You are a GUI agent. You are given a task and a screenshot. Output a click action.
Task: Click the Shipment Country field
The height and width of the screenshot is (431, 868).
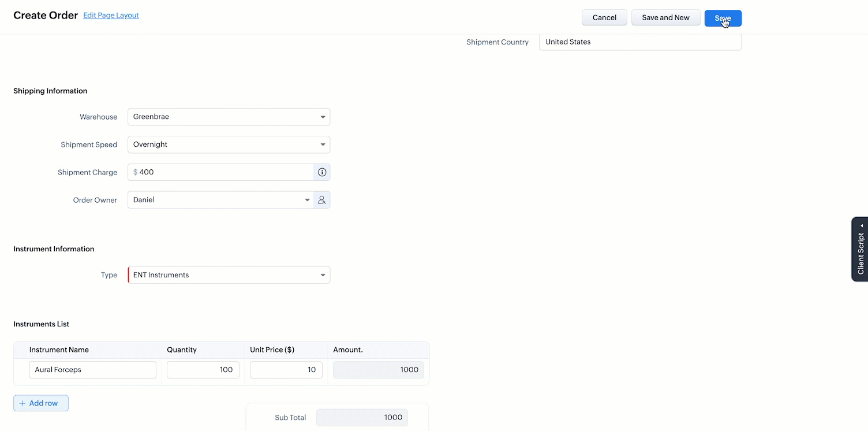click(x=640, y=42)
